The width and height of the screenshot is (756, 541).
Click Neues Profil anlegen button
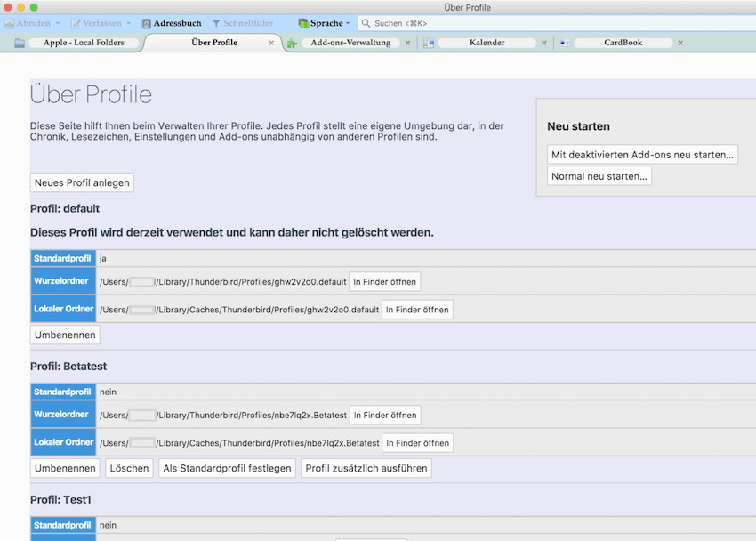point(82,182)
